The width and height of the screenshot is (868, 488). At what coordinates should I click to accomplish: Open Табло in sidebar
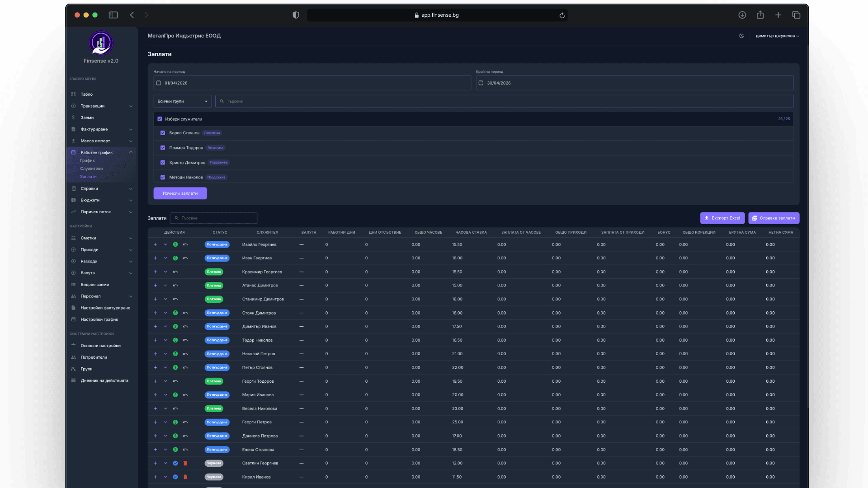86,94
